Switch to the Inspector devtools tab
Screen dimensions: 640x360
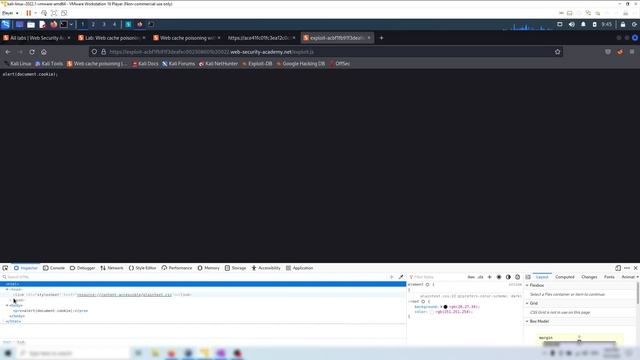[26, 268]
